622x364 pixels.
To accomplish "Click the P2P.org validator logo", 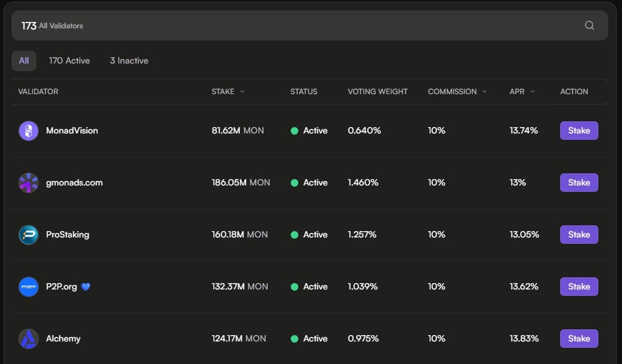I will 28,287.
